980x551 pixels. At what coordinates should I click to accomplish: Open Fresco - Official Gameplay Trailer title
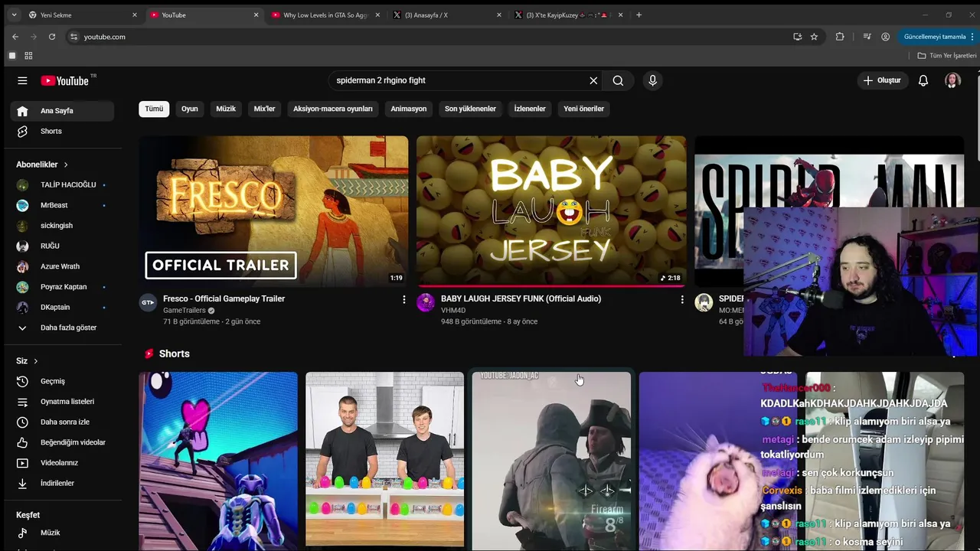point(224,298)
